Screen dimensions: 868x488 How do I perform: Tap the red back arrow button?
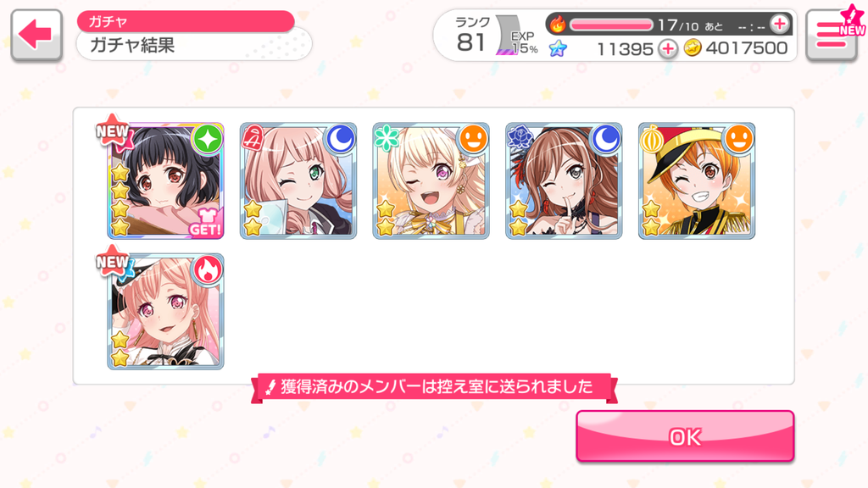click(36, 35)
